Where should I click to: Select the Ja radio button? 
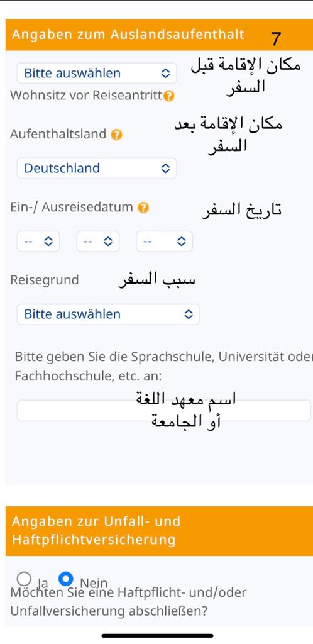(25, 579)
